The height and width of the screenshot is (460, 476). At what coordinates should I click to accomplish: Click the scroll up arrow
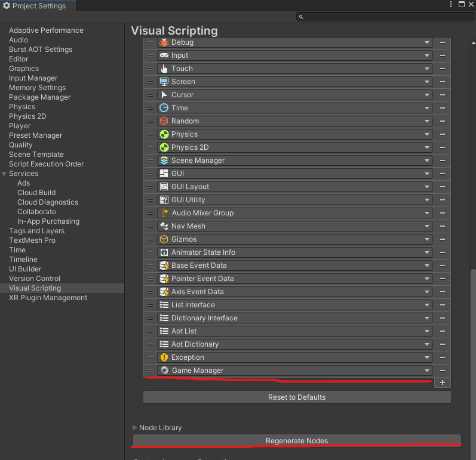click(x=473, y=43)
